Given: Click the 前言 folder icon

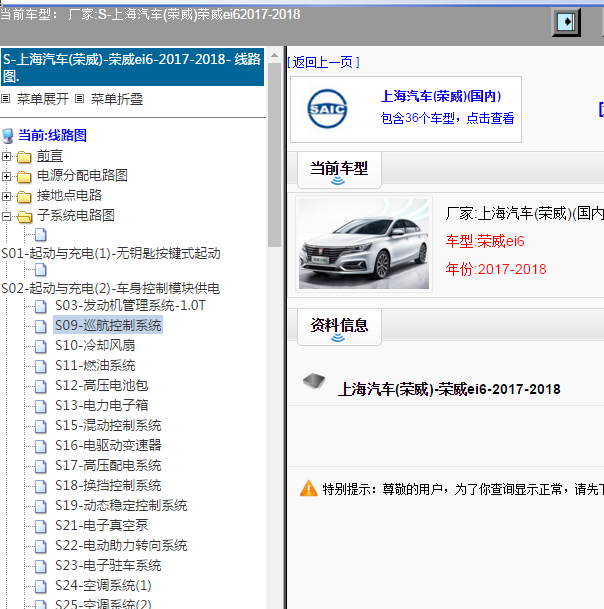Looking at the screenshot, I should [x=24, y=157].
